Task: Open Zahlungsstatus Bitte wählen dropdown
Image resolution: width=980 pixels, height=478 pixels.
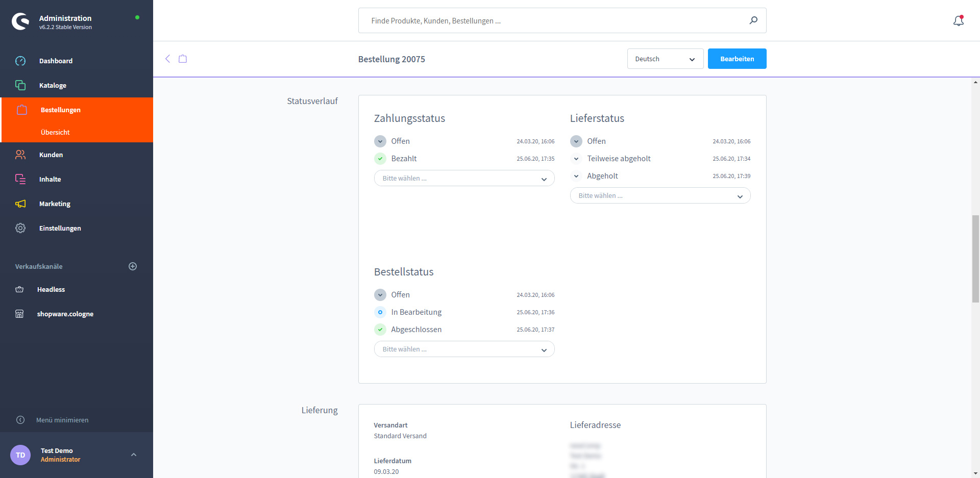Action: [x=464, y=178]
